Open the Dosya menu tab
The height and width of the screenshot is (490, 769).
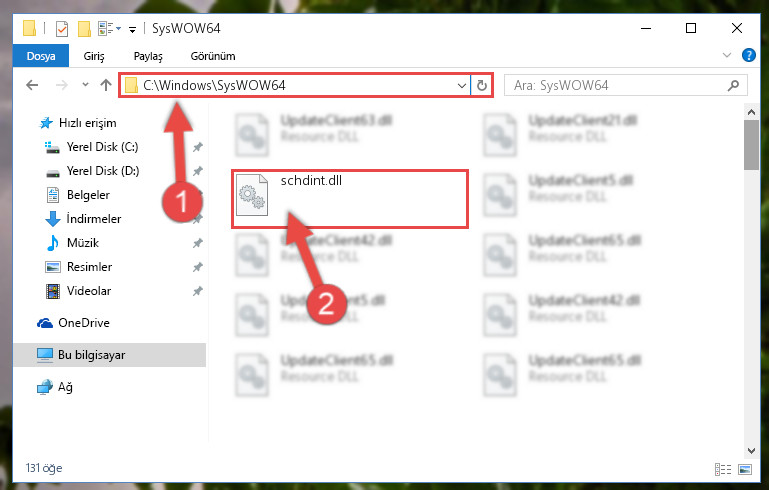coord(41,56)
